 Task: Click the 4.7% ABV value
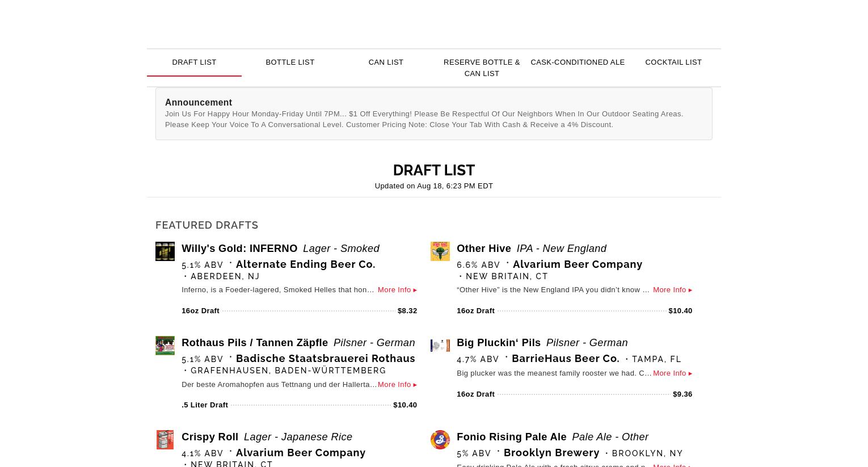tap(478, 359)
